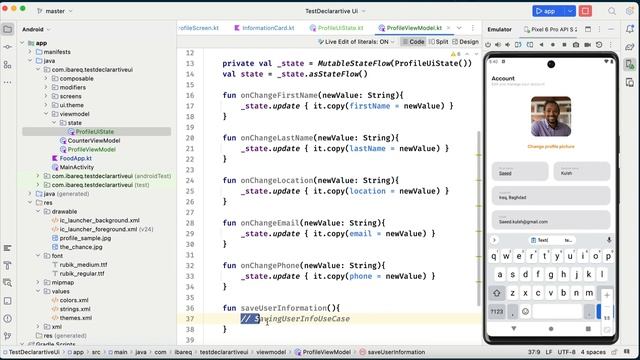
Task: Toggle Live Edit of literals setting
Action: coord(356,42)
